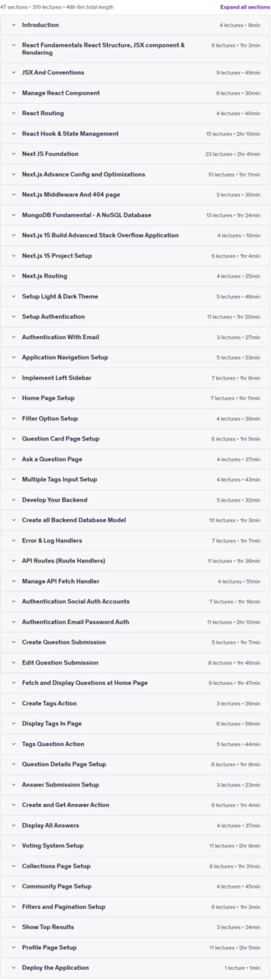
Task: Expand the Develop Your Backend section
Action: pyautogui.click(x=135, y=499)
